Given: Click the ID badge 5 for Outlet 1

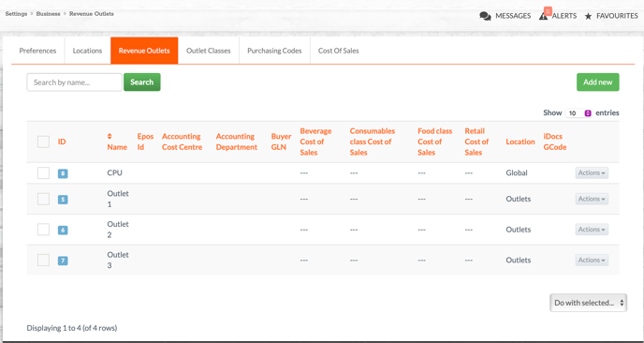Looking at the screenshot, I should click(x=63, y=200).
